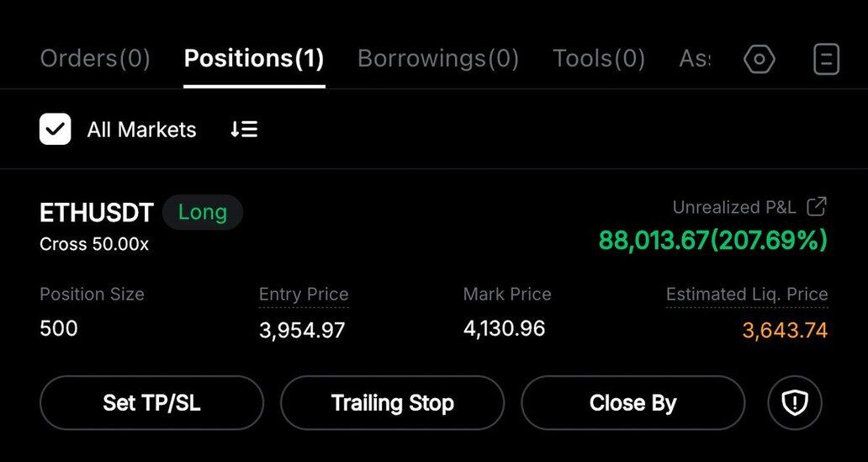Switch to the Tools(0) tab
Image resolution: width=868 pixels, height=462 pixels.
(599, 59)
